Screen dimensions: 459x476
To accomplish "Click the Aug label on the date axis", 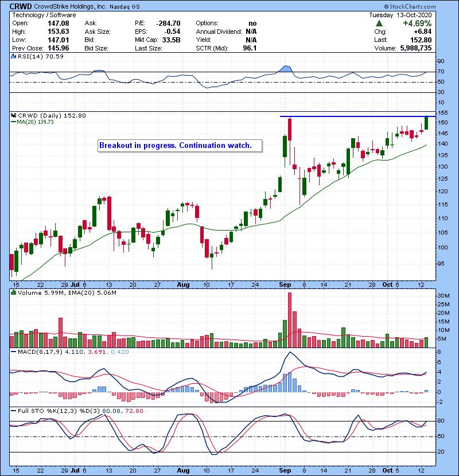I will coord(184,284).
